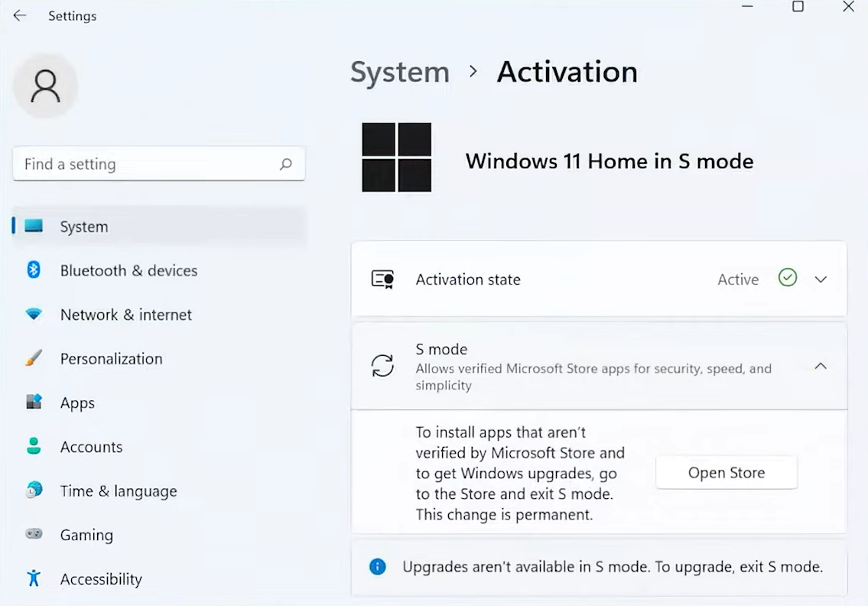The width and height of the screenshot is (868, 606).
Task: Click the Windows logo image
Action: coord(396,158)
